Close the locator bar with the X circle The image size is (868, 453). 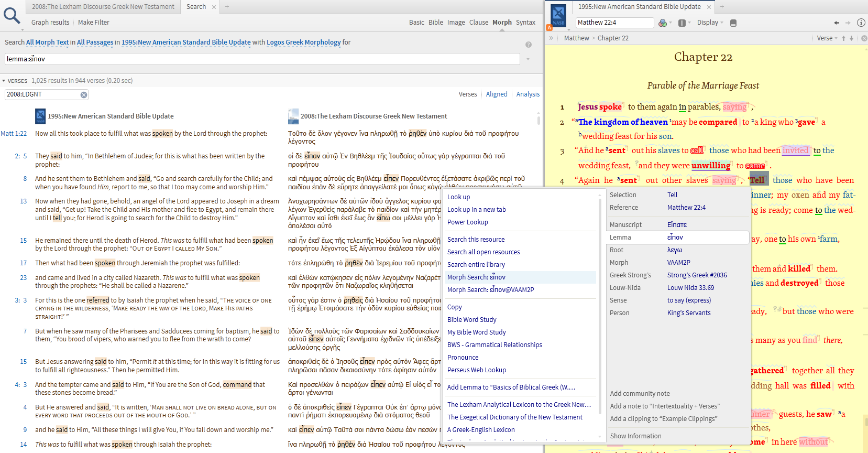(864, 38)
